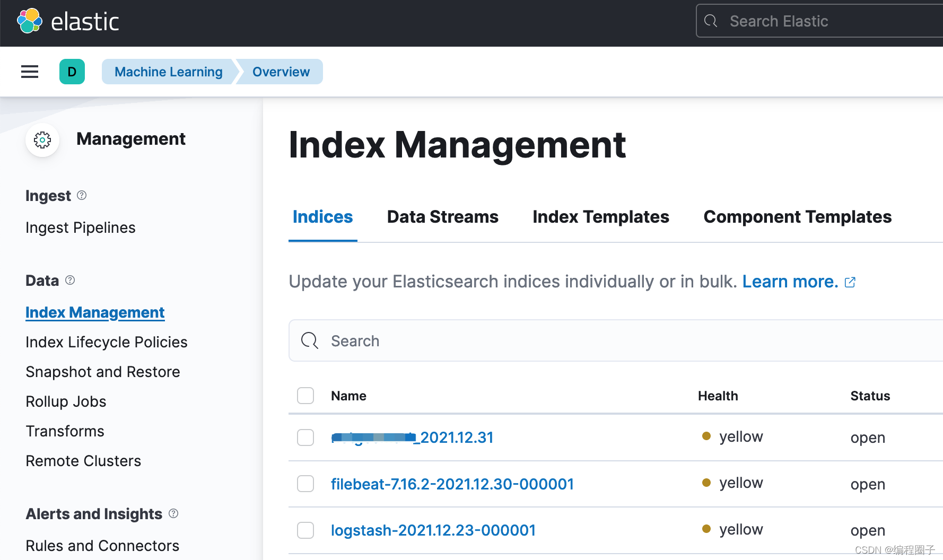Click the Elastic logo

(68, 21)
